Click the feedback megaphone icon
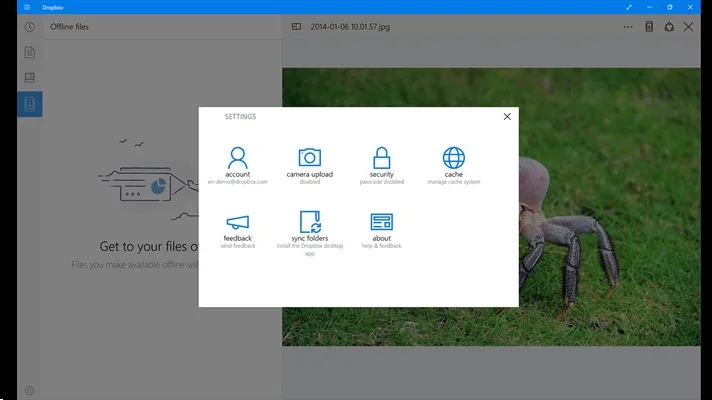This screenshot has height=400, width=712. (x=238, y=222)
